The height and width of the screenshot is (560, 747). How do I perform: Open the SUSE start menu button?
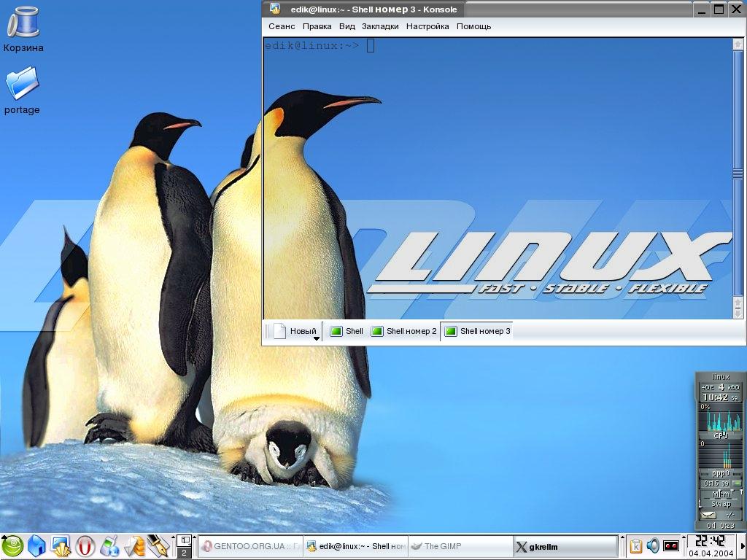pos(12,546)
